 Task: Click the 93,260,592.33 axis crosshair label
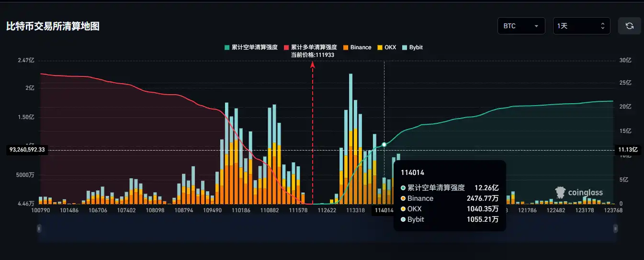[27, 150]
